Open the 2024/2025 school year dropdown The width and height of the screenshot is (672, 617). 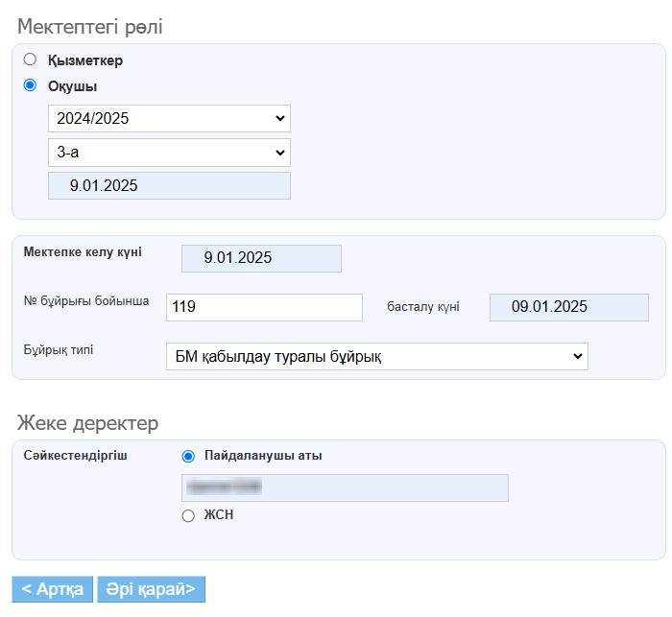click(x=169, y=119)
